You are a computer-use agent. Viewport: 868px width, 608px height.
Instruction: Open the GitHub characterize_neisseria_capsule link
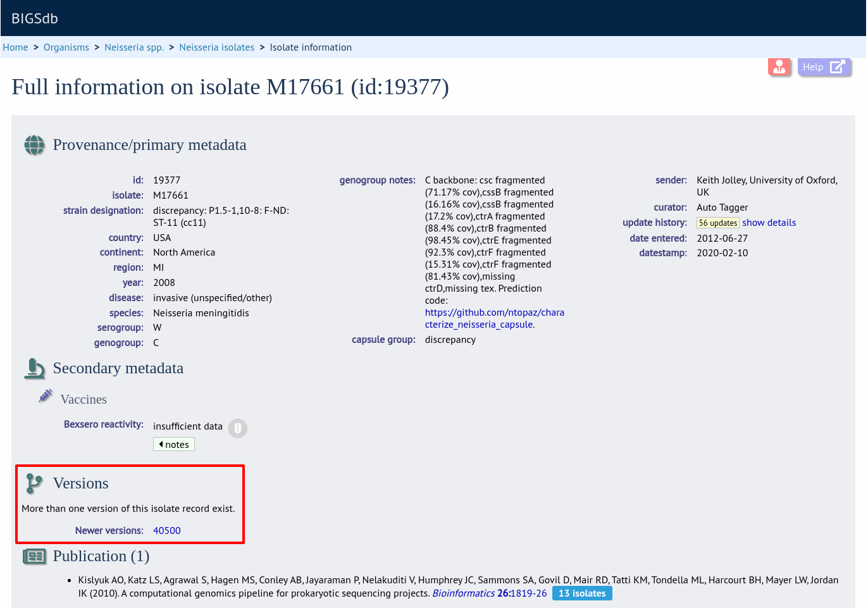tap(495, 318)
